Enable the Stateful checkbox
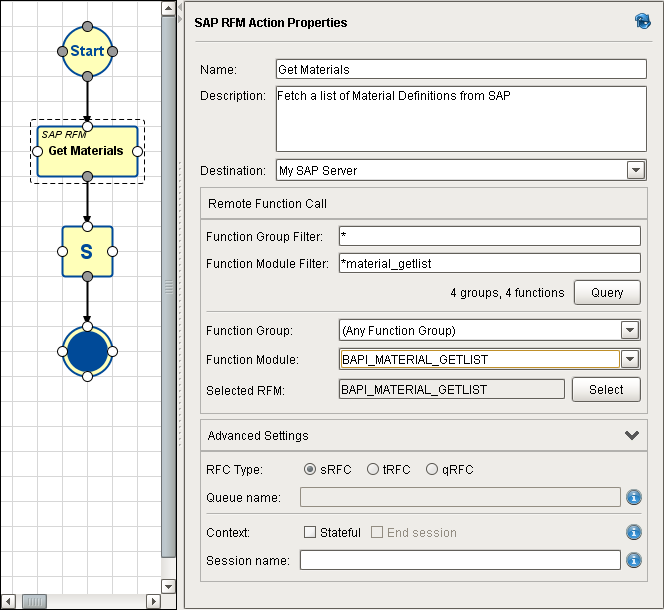Viewport: 664px width, 610px height. [x=310, y=532]
